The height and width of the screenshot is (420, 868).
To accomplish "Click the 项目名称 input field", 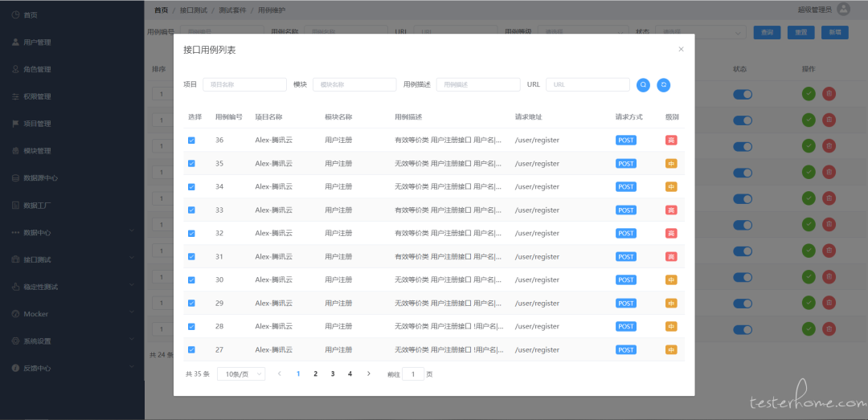I will (x=244, y=84).
